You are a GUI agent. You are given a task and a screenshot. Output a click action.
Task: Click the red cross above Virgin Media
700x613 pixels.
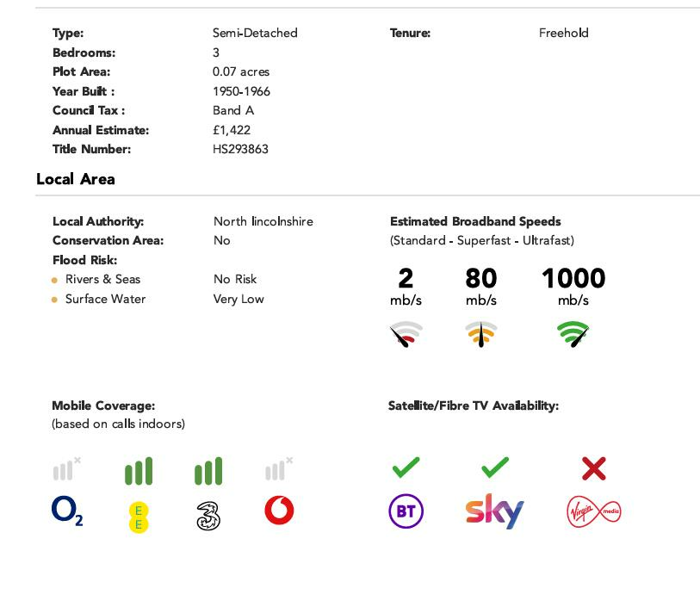coord(594,468)
